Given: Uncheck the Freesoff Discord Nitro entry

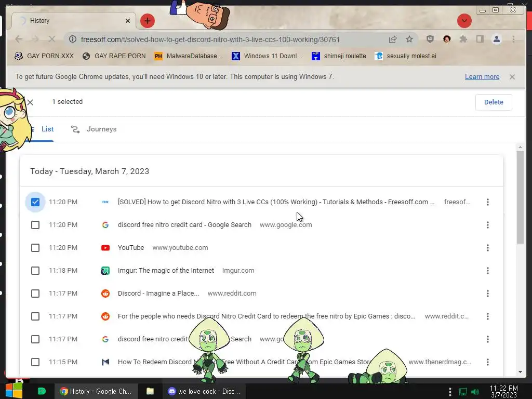Looking at the screenshot, I should click(35, 202).
